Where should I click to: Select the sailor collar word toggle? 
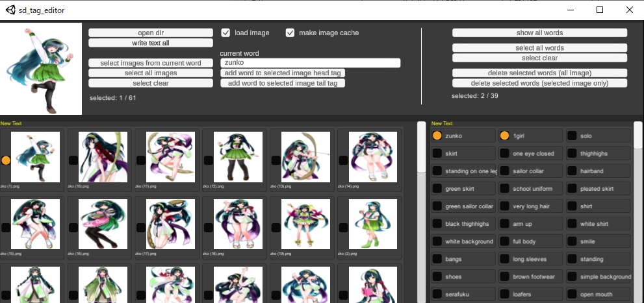click(x=505, y=171)
